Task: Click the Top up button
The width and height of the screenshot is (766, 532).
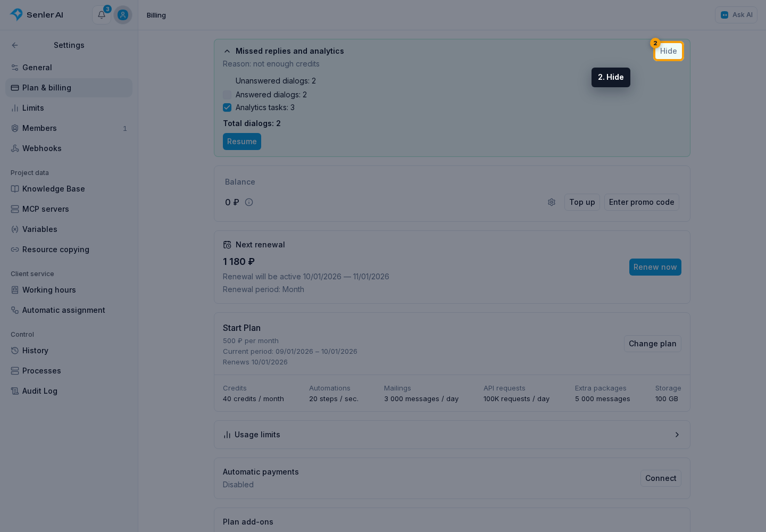Action: click(582, 202)
